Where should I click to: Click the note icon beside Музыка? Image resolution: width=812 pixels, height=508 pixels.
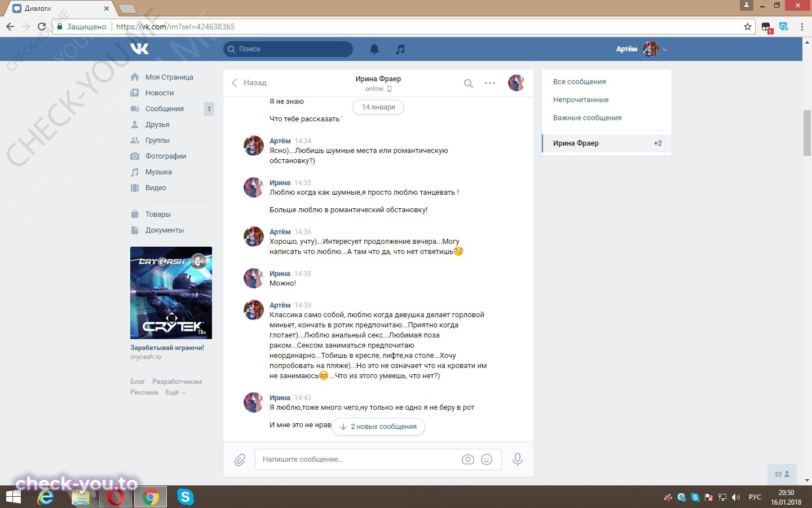(135, 172)
